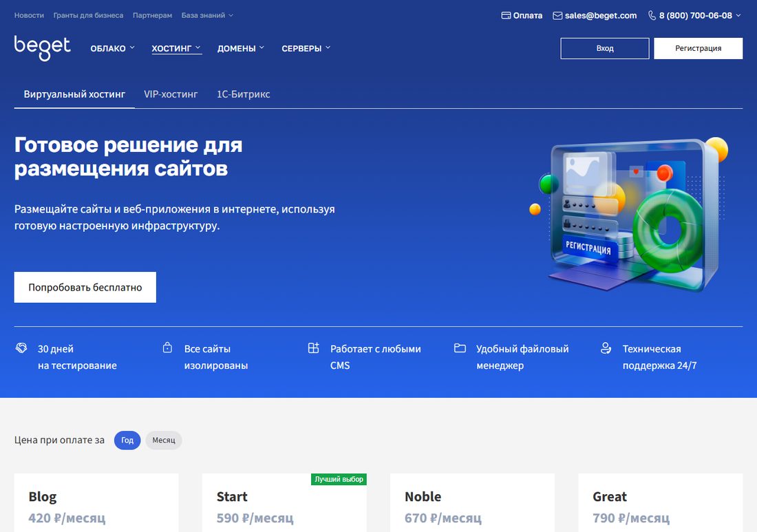Screen dimensions: 757x532
Task: Click the Техническая поддержка 24/7 text
Action: pyautogui.click(x=659, y=357)
